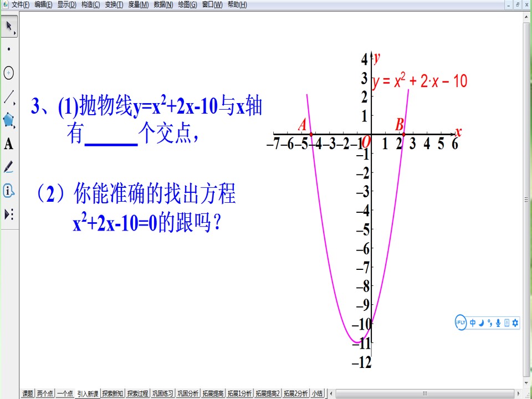
Task: Pick the Compass circle tool
Action: point(9,73)
